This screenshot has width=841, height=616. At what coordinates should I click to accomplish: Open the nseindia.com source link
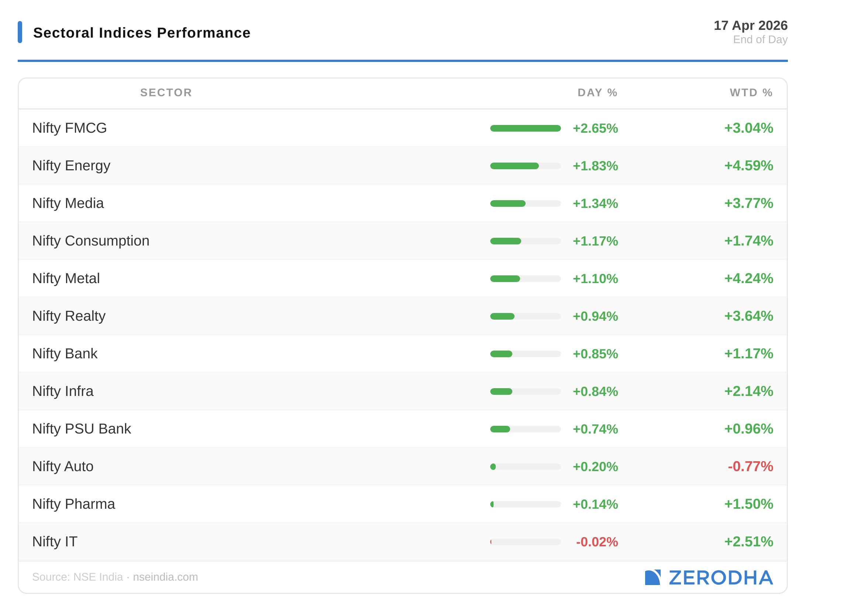pyautogui.click(x=165, y=577)
